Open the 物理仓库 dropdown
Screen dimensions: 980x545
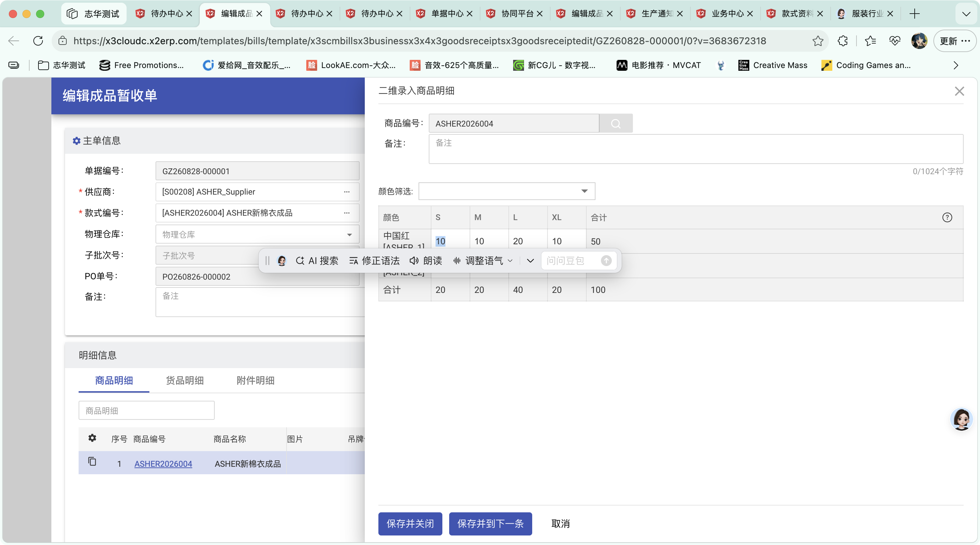click(257, 235)
